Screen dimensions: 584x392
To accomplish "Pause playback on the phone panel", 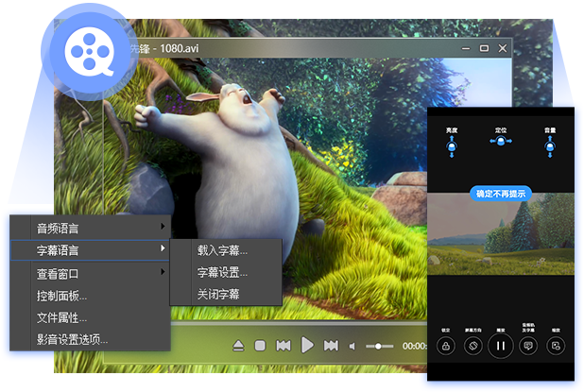I will [501, 347].
